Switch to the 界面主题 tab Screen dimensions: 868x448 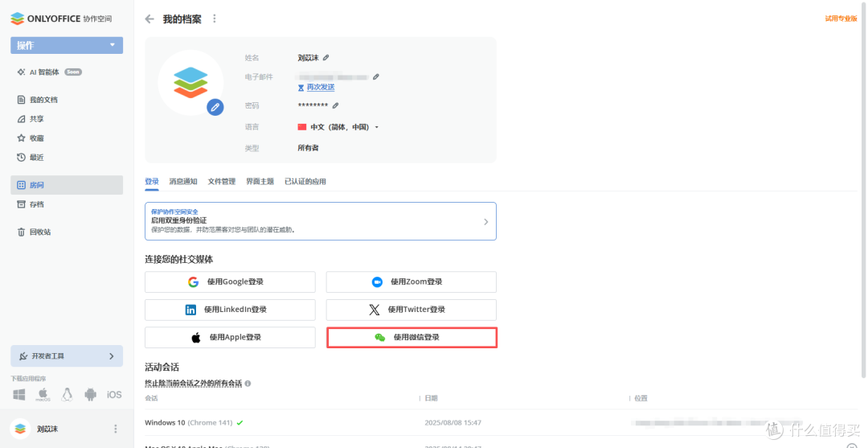coord(260,182)
